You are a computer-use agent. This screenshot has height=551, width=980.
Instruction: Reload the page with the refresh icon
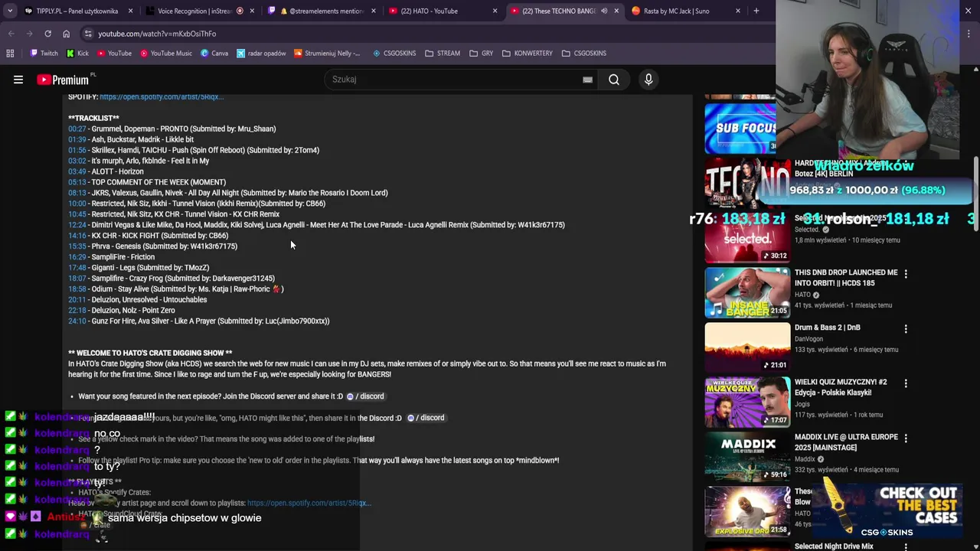click(x=47, y=34)
